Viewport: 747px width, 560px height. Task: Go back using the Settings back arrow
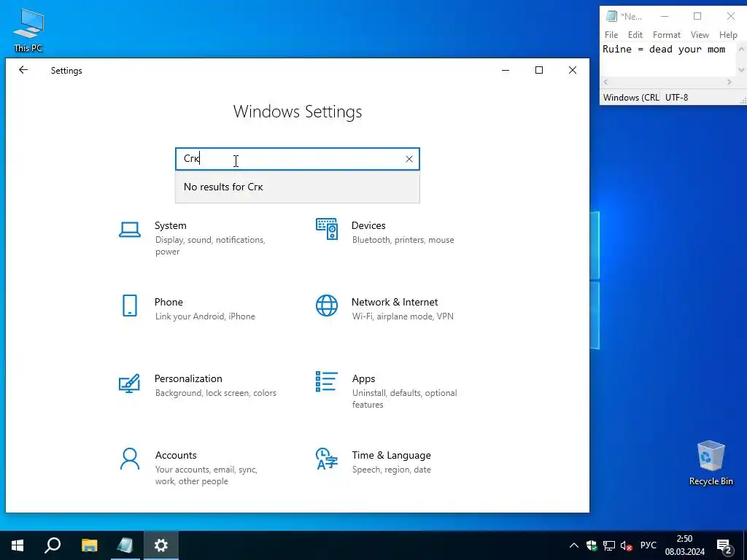(23, 70)
